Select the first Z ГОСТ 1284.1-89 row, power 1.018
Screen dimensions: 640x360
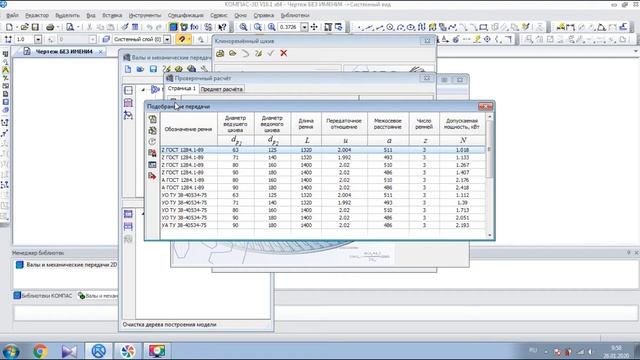323,150
